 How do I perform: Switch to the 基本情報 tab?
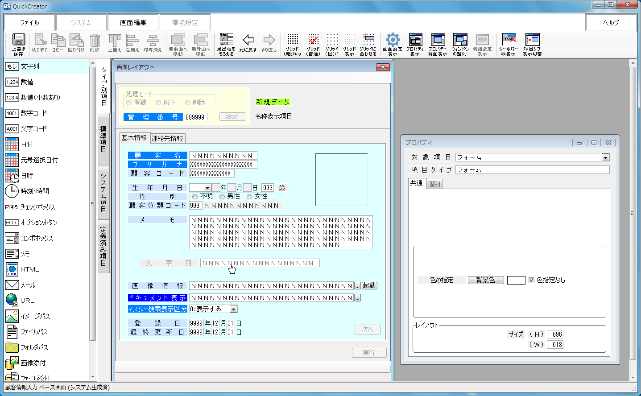135,138
